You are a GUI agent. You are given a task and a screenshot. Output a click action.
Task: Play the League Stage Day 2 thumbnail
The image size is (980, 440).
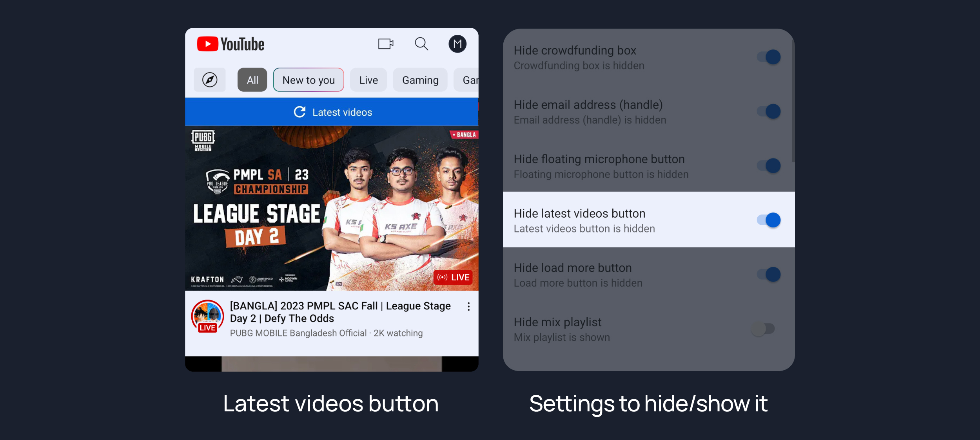[x=332, y=208]
